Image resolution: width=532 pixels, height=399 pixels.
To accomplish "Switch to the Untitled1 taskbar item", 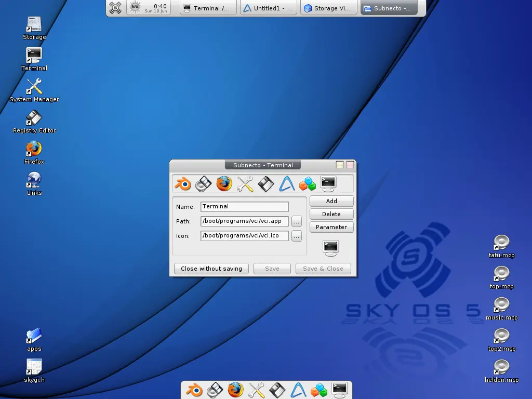I will [x=269, y=8].
